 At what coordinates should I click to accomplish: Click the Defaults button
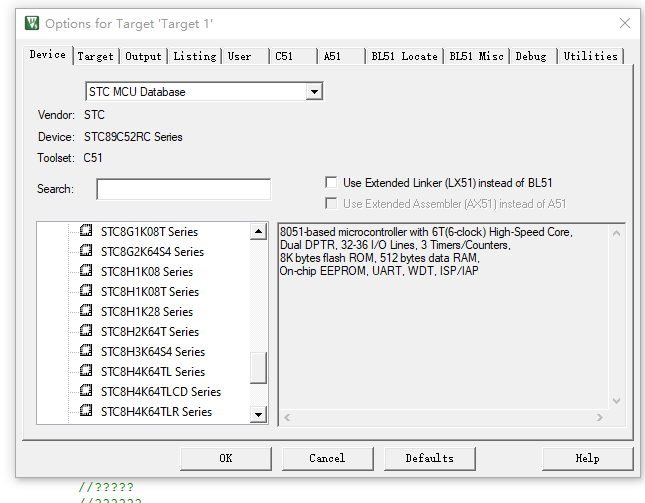coord(429,459)
